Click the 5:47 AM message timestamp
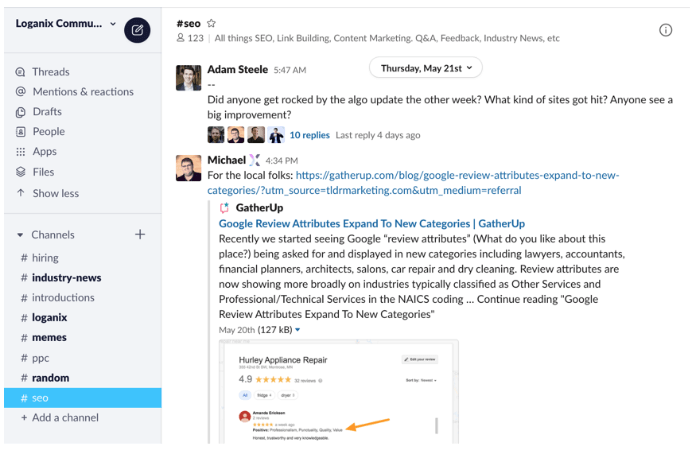Image resolution: width=695 pixels, height=461 pixels. pyautogui.click(x=290, y=70)
